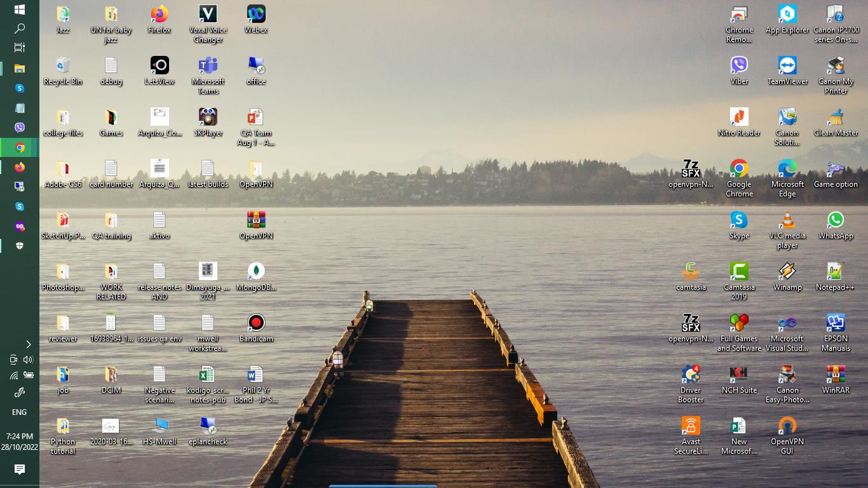The width and height of the screenshot is (868, 488).
Task: Open the Windows Start menu
Action: [x=20, y=10]
